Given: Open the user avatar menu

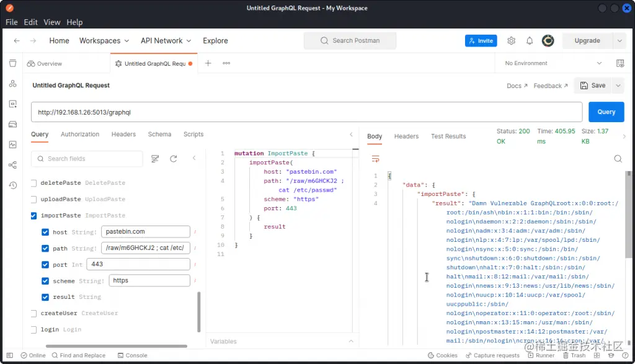Looking at the screenshot, I should tap(548, 40).
